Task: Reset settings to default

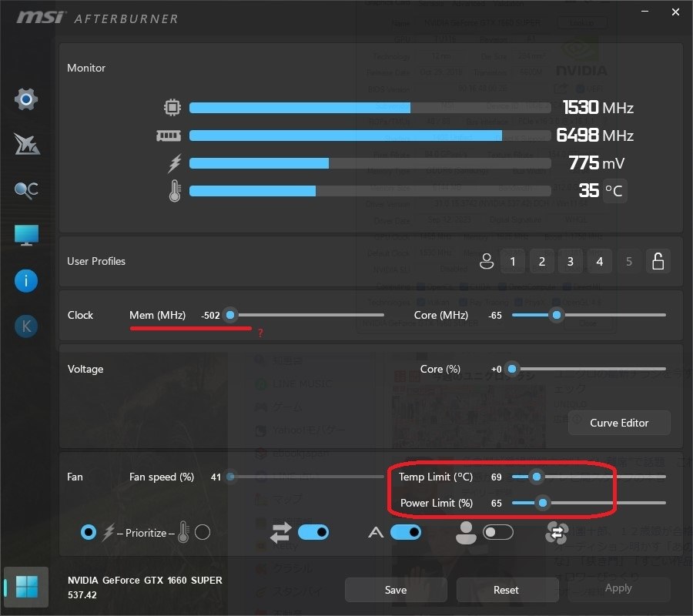Action: [x=506, y=590]
